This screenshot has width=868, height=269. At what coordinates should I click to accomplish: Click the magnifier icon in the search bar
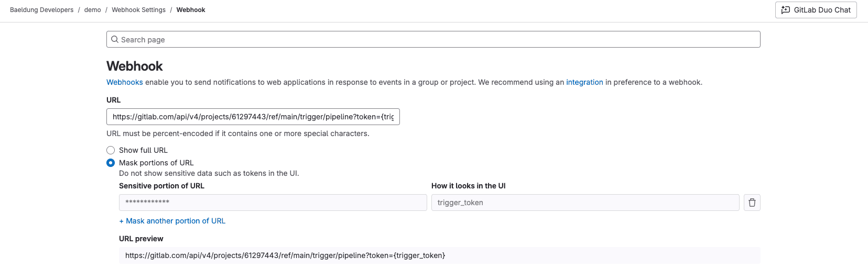click(115, 39)
